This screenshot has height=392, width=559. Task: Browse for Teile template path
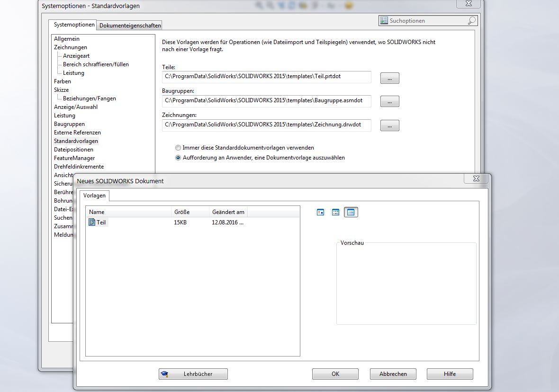390,78
